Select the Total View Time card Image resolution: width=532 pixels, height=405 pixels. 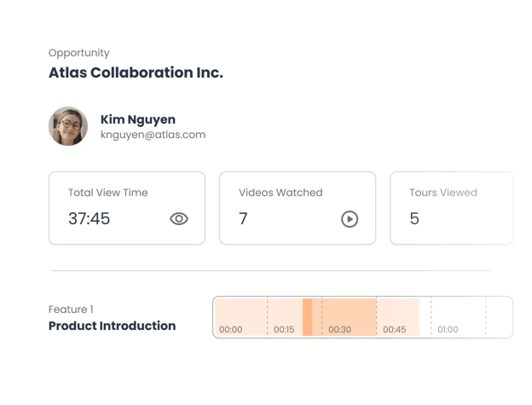coord(126,208)
